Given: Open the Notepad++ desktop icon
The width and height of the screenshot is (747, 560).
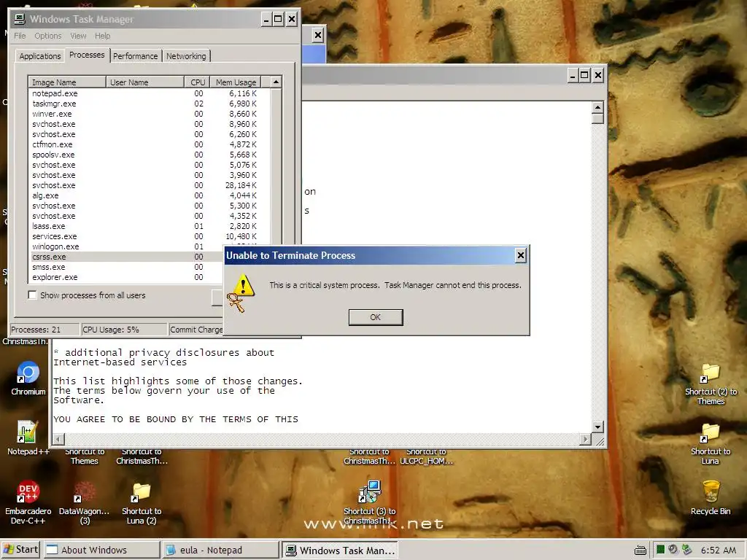Looking at the screenshot, I should click(28, 438).
